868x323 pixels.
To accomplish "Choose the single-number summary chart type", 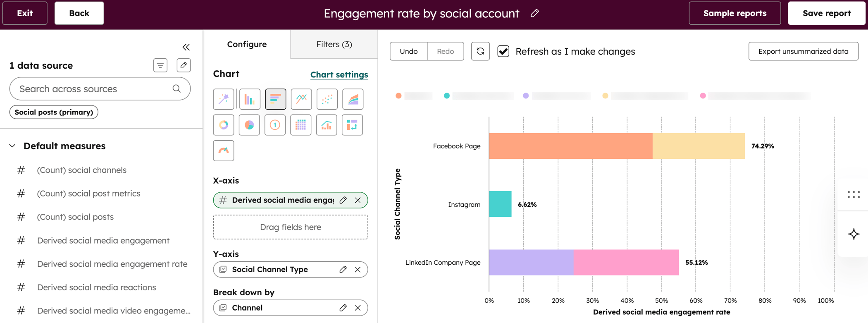I will [275, 125].
